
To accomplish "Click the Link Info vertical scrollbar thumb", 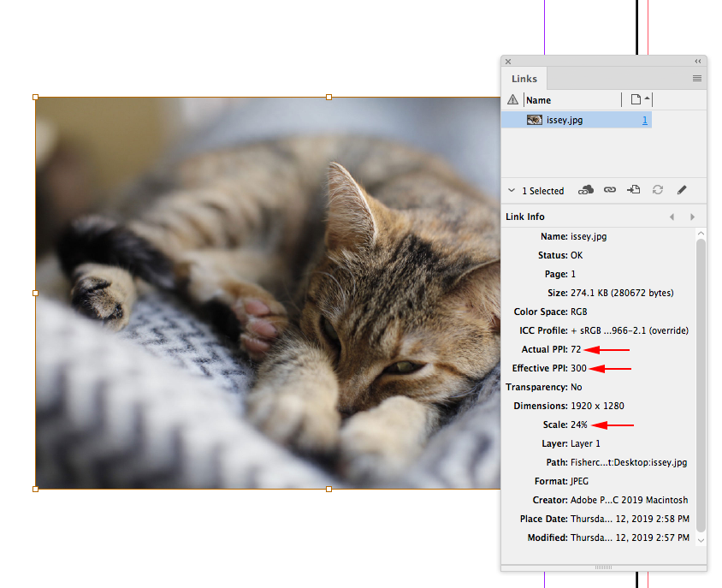I will [701, 386].
